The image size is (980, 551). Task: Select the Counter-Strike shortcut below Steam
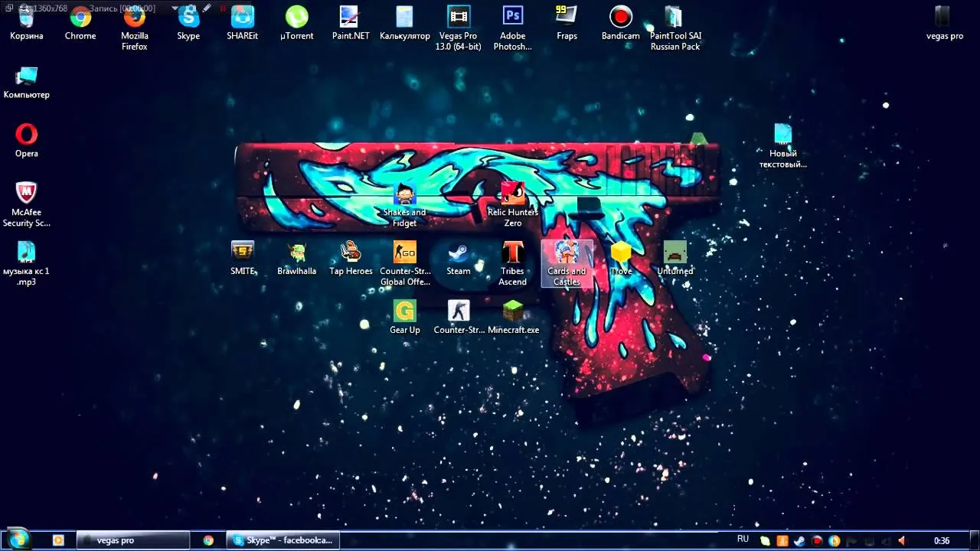pyautogui.click(x=459, y=318)
